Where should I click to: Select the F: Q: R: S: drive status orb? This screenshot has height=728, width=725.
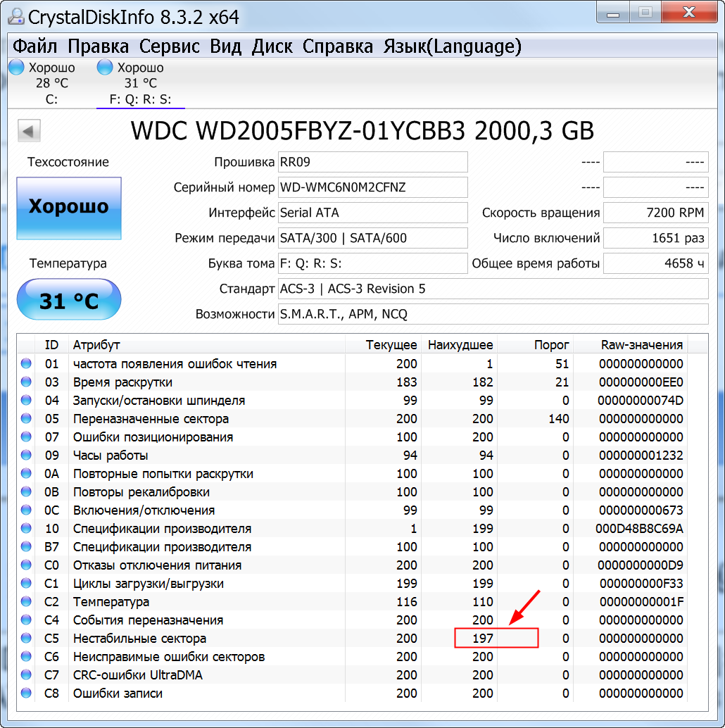point(105,68)
